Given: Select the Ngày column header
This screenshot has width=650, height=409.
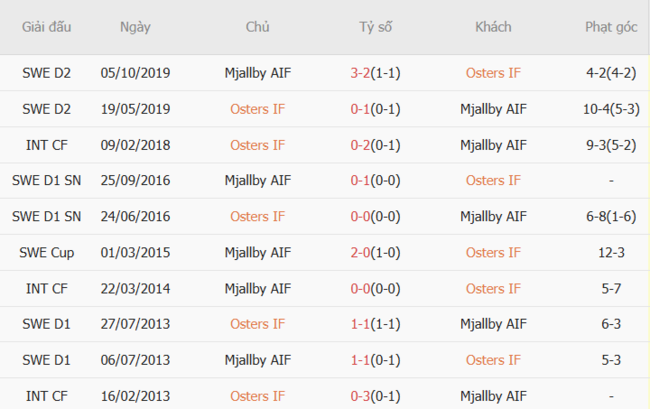Looking at the screenshot, I should coord(135,27).
